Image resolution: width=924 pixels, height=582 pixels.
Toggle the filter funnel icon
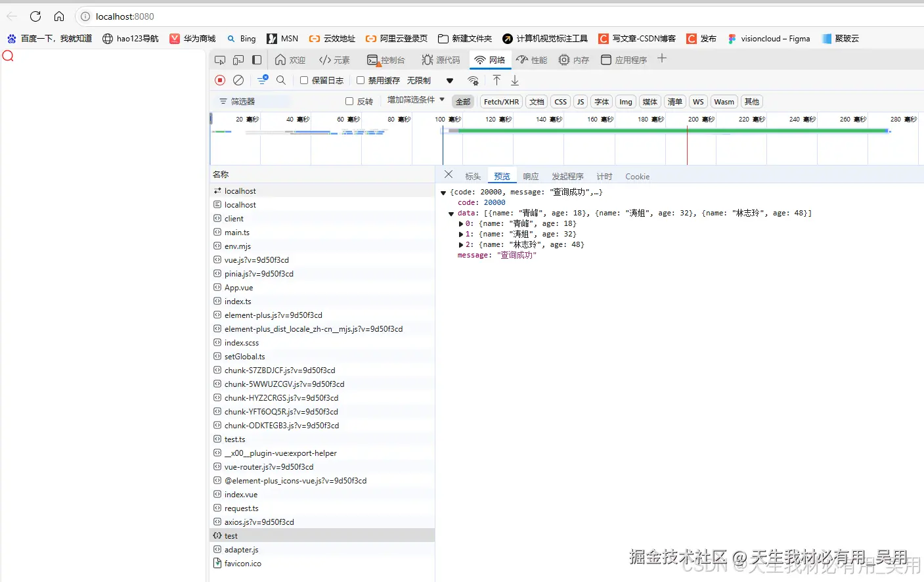pos(263,79)
